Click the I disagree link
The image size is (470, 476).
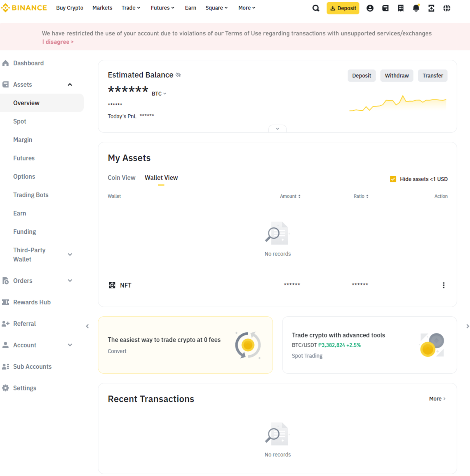(x=58, y=42)
